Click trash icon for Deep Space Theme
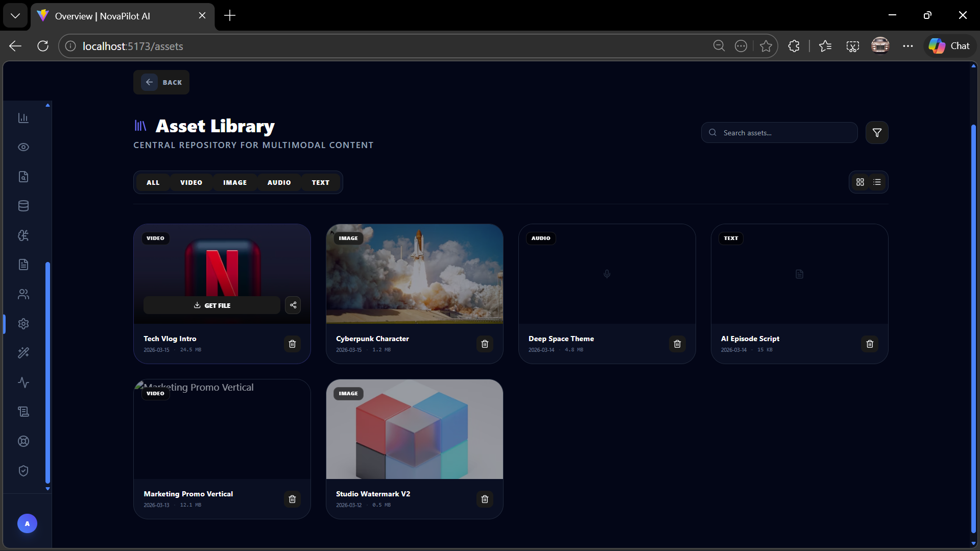 pyautogui.click(x=677, y=344)
